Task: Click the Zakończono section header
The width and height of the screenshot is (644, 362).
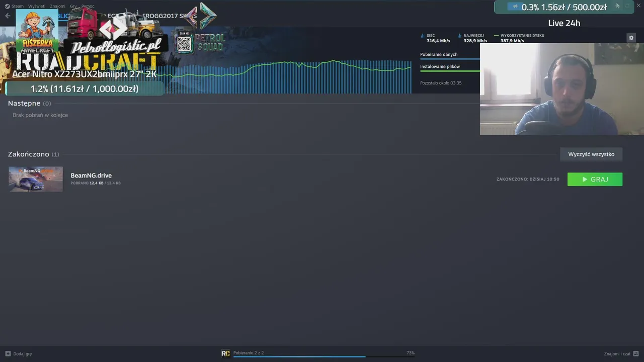Action: click(29, 154)
